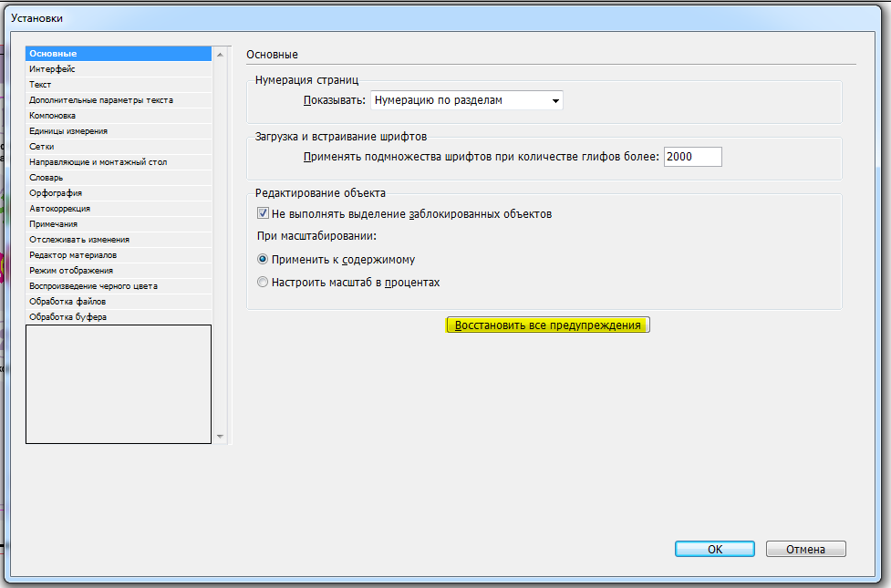The image size is (891, 588).
Task: Click the glyph count field showing 2000
Action: 693,157
